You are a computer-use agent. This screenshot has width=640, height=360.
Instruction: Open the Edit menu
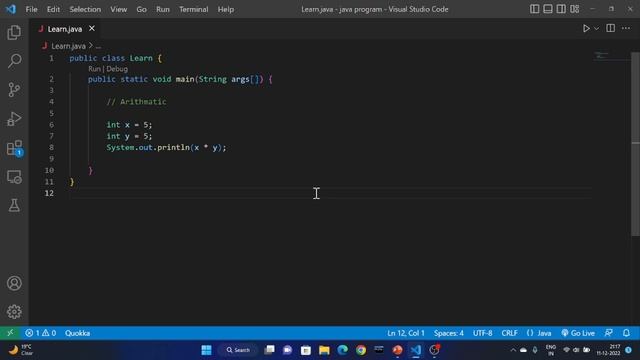pyautogui.click(x=53, y=9)
